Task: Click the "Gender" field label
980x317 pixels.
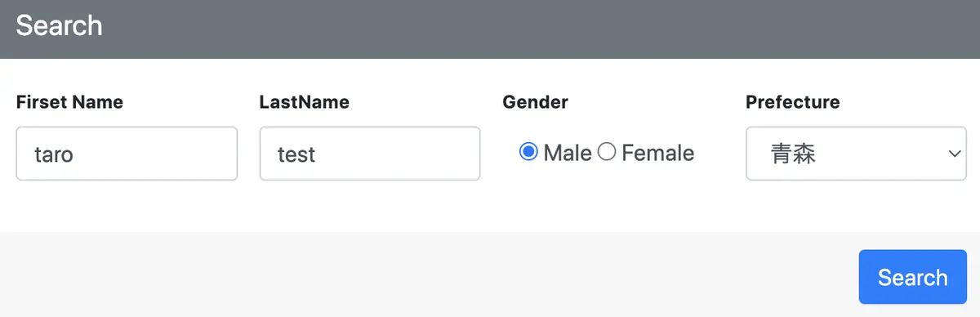Action: (x=535, y=102)
